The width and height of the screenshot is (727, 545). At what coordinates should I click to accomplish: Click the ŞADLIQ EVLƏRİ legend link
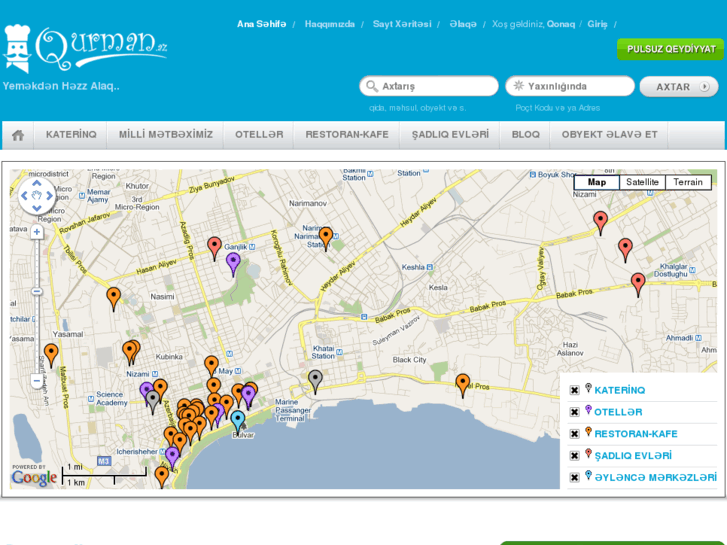[x=633, y=456]
